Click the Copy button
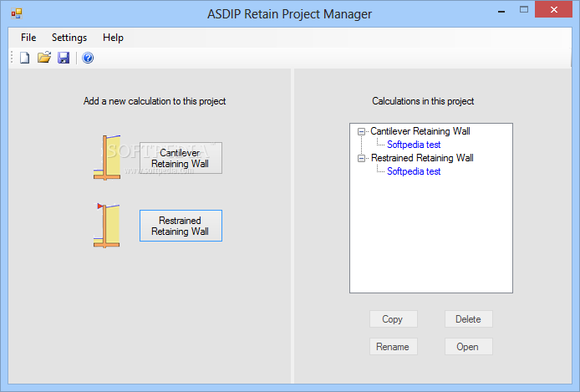The image size is (580, 392). coord(393,318)
